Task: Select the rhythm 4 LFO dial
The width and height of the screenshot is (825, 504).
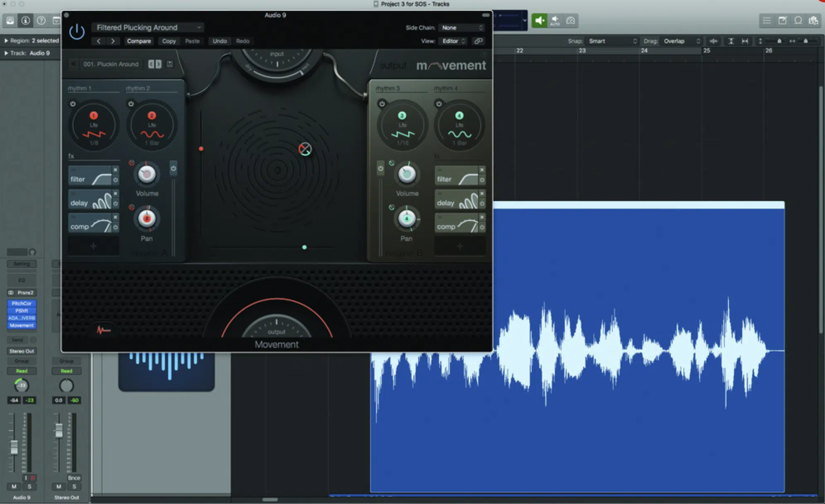Action: coord(459,125)
